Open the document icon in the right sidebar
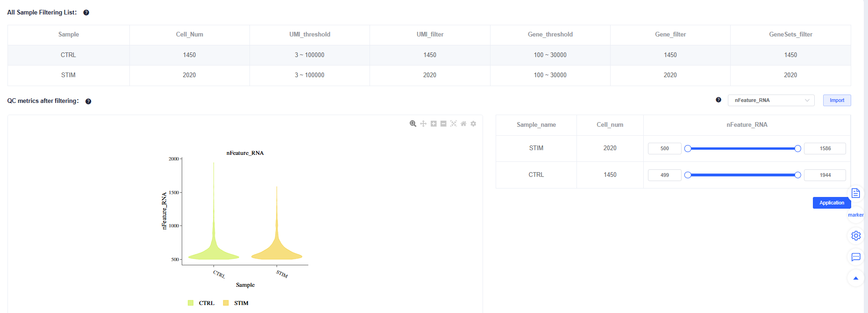This screenshot has height=313, width=868. 855,193
